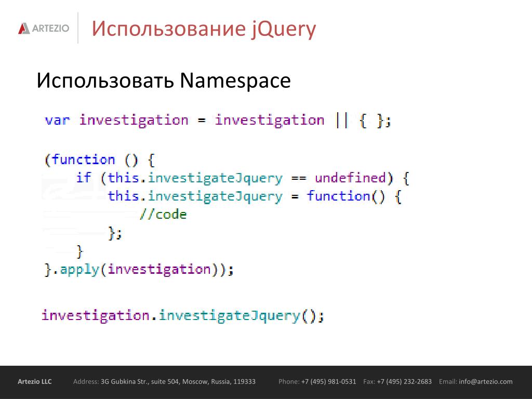Click the phone number +7 (495) 981-0531
The width and height of the screenshot is (532, 399).
pyautogui.click(x=328, y=382)
